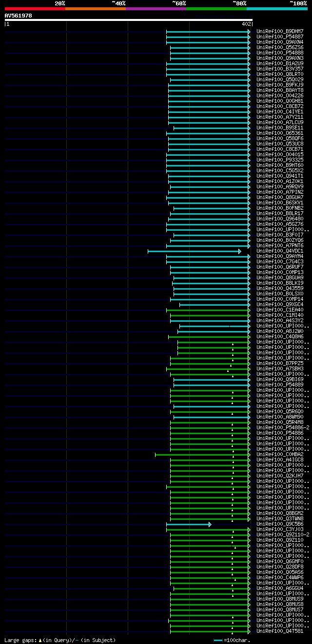The image size is (312, 644).
Task: Click the UniRef100_B0LSX0 hit name
Action: (280, 294)
